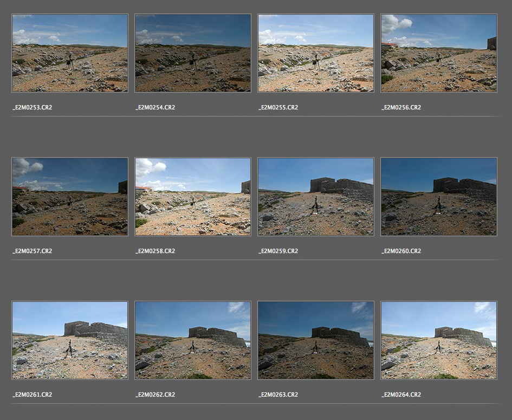Select the _E2M0261.CR2 image
Image resolution: width=512 pixels, height=420 pixels.
click(x=70, y=340)
